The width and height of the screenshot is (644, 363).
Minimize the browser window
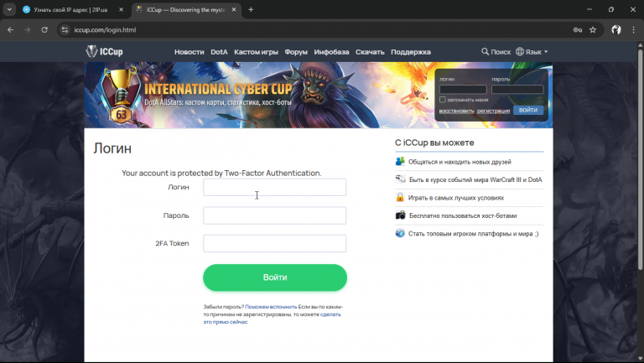(x=589, y=9)
